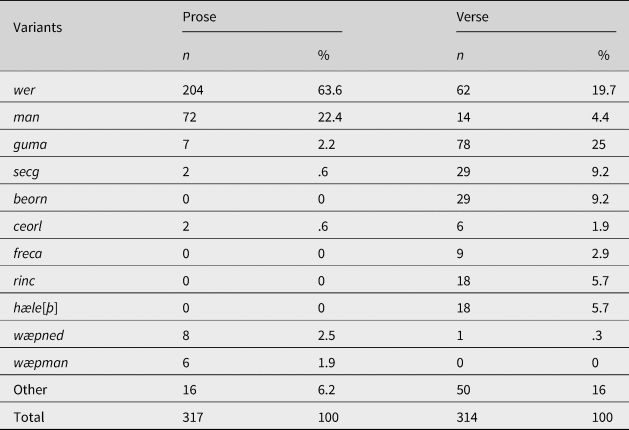
Task: Click the prose total 317 cell
Action: click(x=191, y=414)
